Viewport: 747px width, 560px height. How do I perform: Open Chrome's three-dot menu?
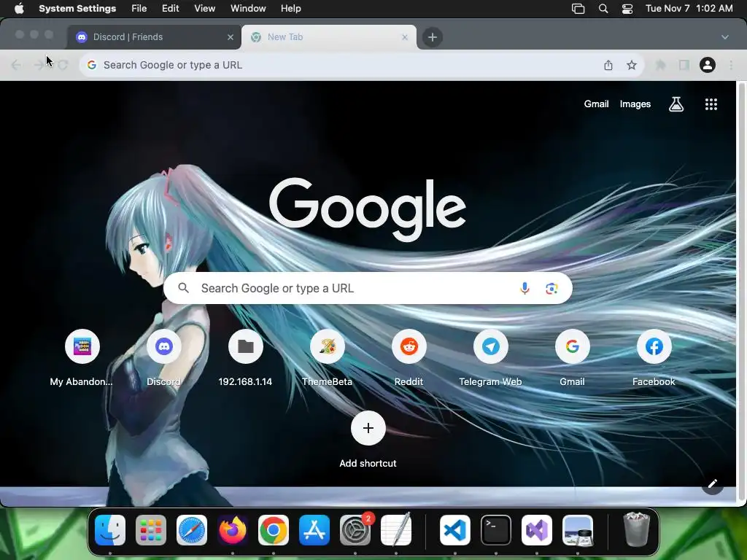coord(731,65)
